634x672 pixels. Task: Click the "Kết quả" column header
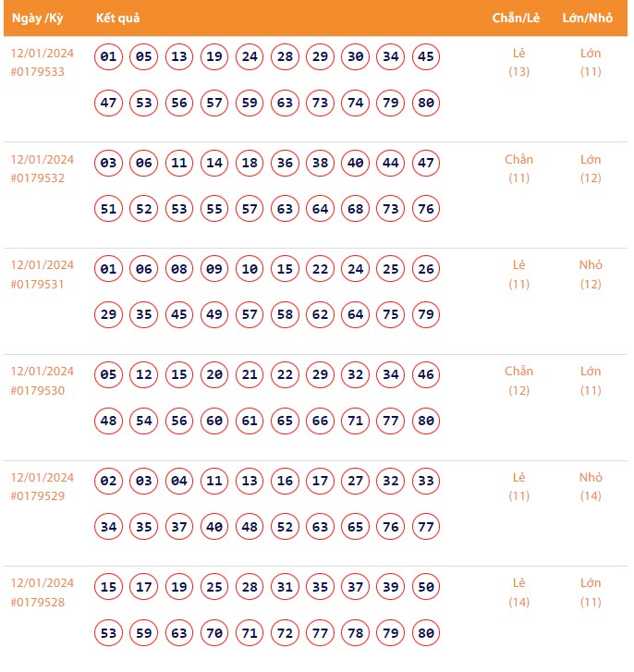(x=117, y=18)
